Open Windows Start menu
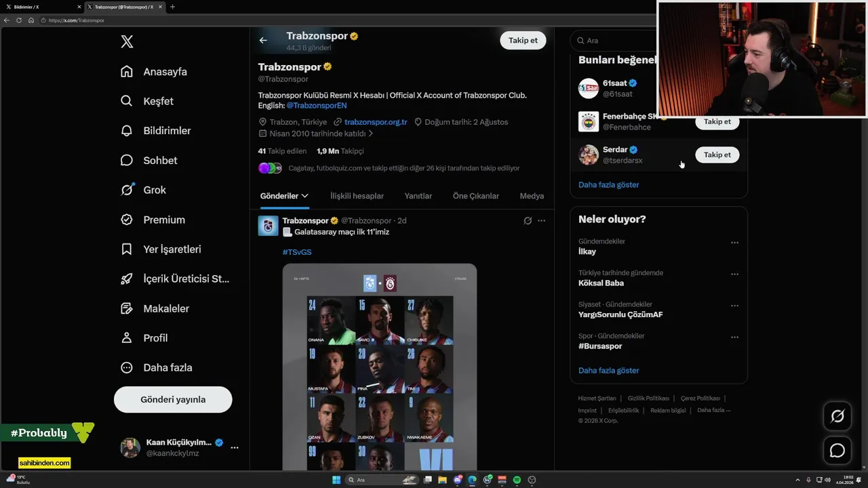868x488 pixels. point(336,480)
